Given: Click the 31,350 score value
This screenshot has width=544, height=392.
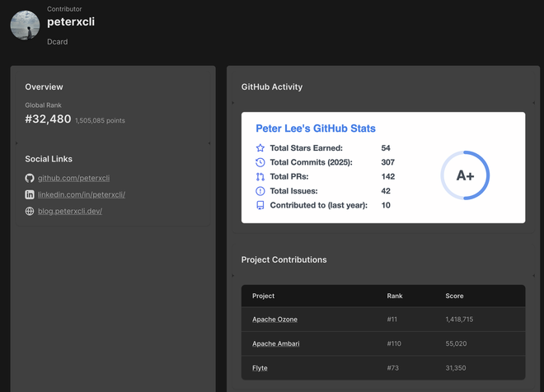Looking at the screenshot, I should (456, 368).
